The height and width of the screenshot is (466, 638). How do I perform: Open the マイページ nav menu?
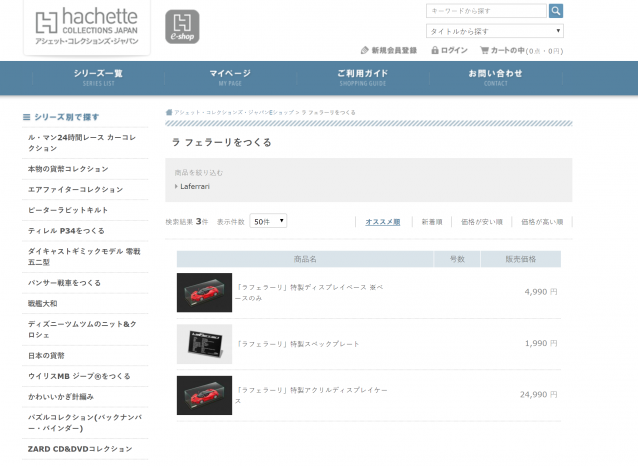pyautogui.click(x=230, y=77)
